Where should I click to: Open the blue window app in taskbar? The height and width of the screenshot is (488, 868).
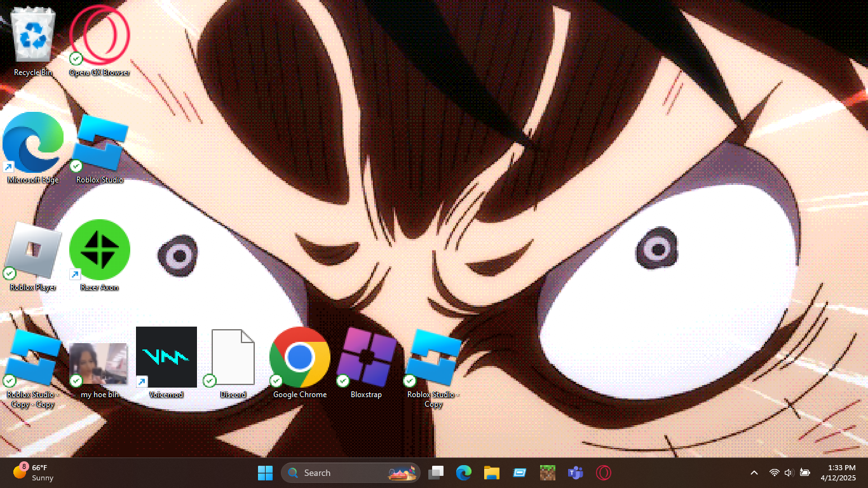tap(520, 473)
